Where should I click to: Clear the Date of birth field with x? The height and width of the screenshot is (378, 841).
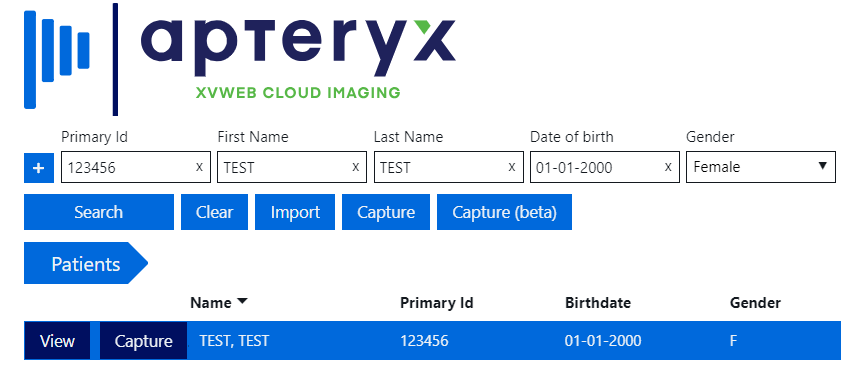click(x=668, y=167)
